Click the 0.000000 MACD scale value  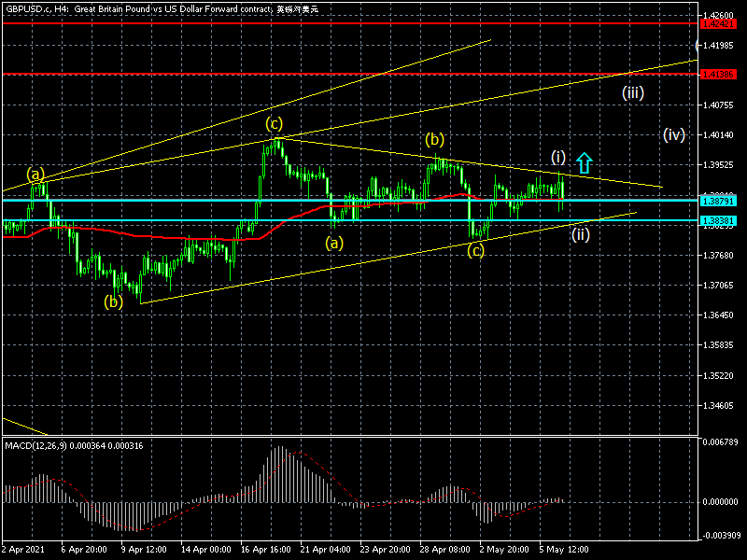pyautogui.click(x=720, y=502)
